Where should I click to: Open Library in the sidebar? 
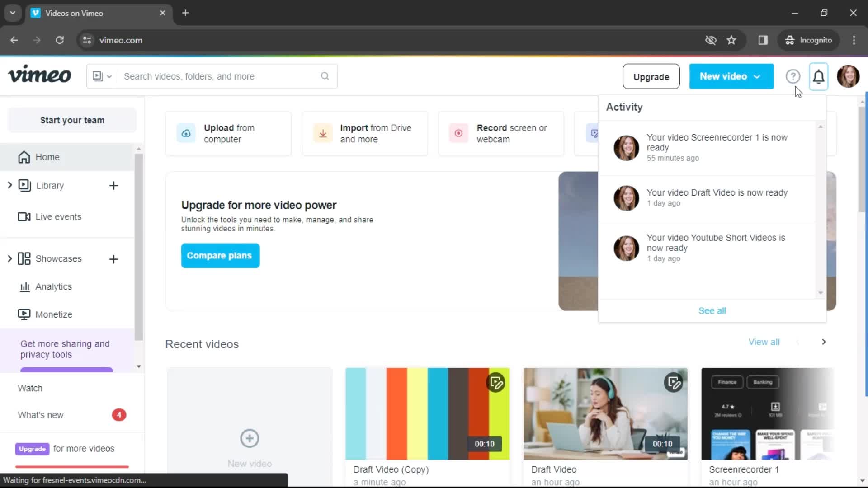coord(50,186)
